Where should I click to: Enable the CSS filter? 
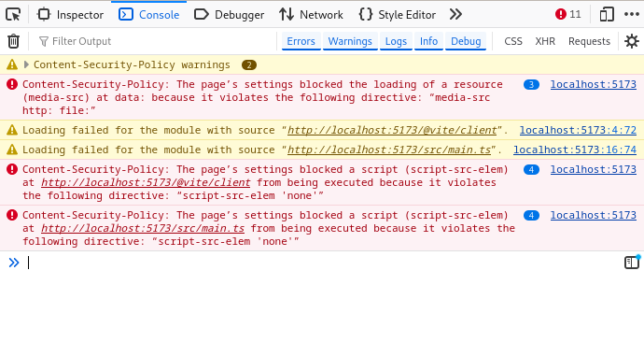tap(513, 41)
